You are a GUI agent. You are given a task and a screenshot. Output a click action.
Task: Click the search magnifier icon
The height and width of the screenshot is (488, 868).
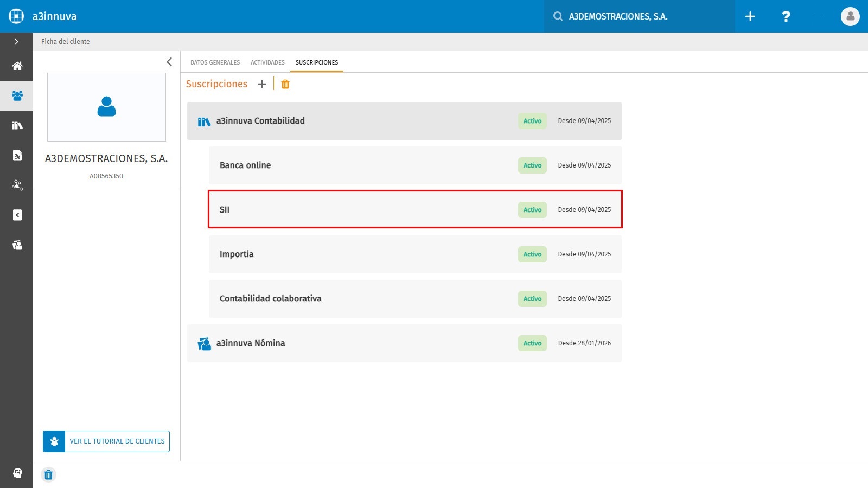[558, 16]
